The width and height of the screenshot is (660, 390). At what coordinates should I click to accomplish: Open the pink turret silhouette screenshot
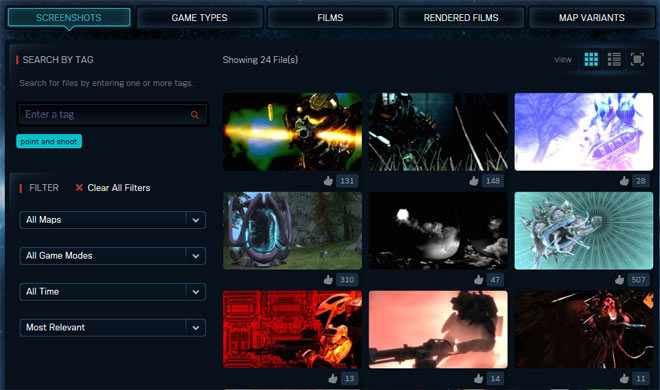(438, 329)
